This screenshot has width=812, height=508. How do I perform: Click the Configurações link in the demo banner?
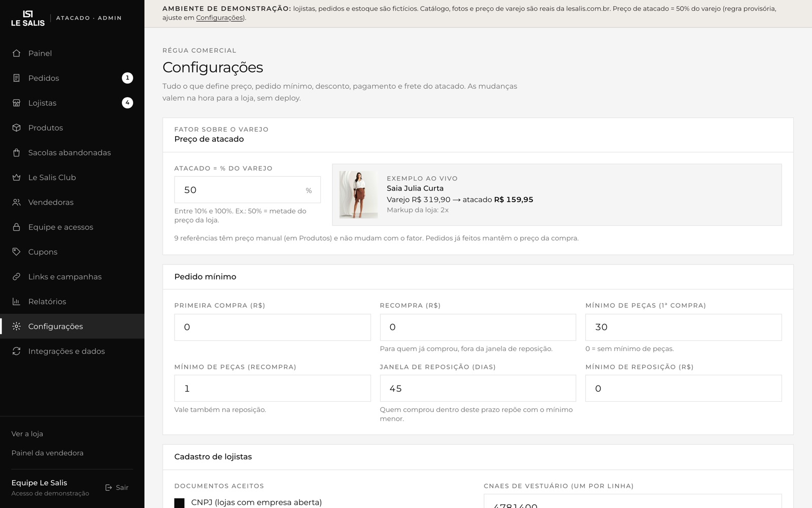[x=220, y=18]
